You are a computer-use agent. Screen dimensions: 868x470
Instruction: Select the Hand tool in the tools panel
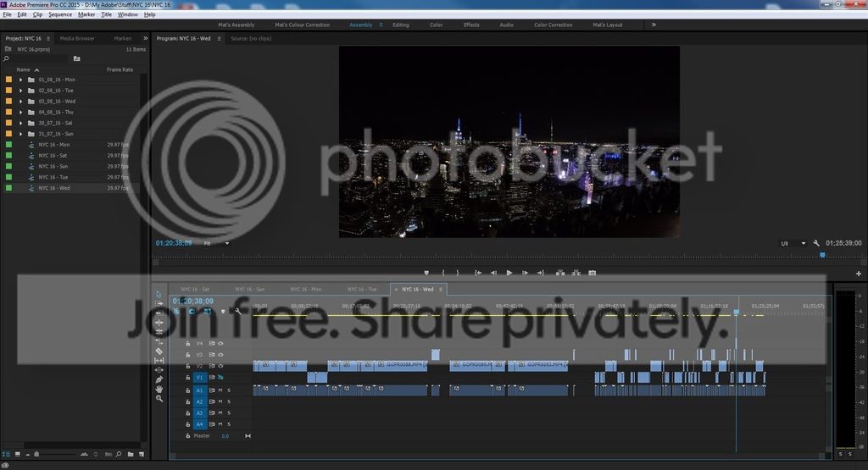159,388
